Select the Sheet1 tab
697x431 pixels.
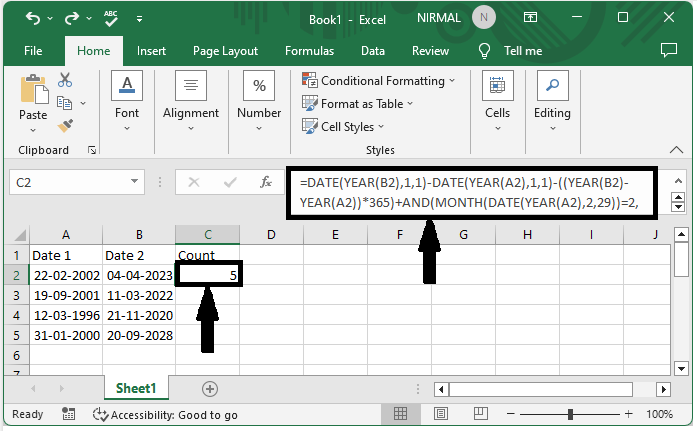click(136, 388)
